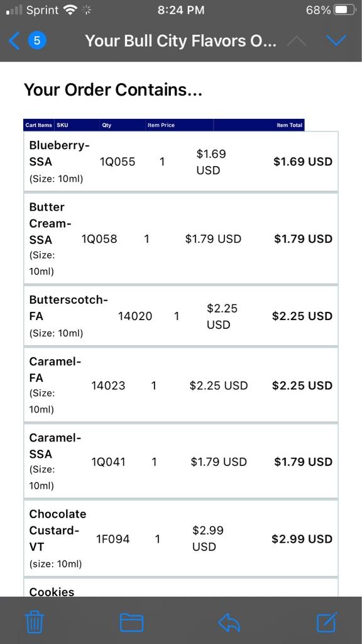Tap the Item Total column header
The height and width of the screenshot is (644, 362).
tap(289, 125)
